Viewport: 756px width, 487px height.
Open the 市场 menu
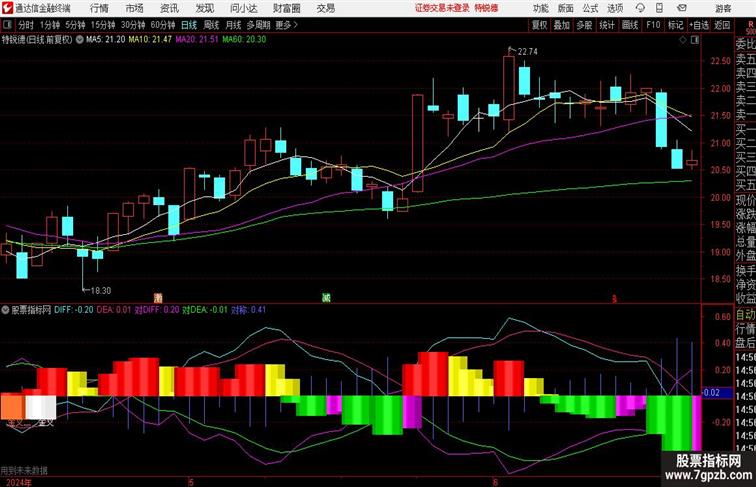point(135,8)
